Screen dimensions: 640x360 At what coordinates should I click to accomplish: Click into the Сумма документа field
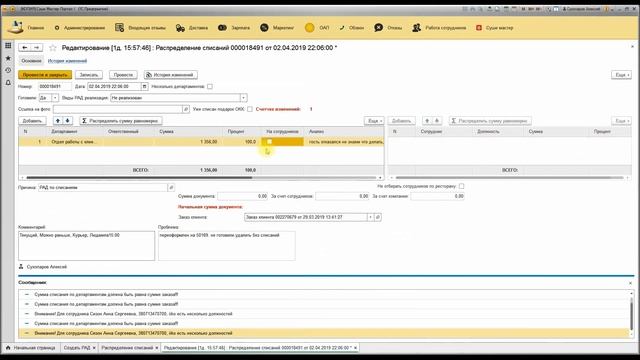pyautogui.click(x=243, y=196)
